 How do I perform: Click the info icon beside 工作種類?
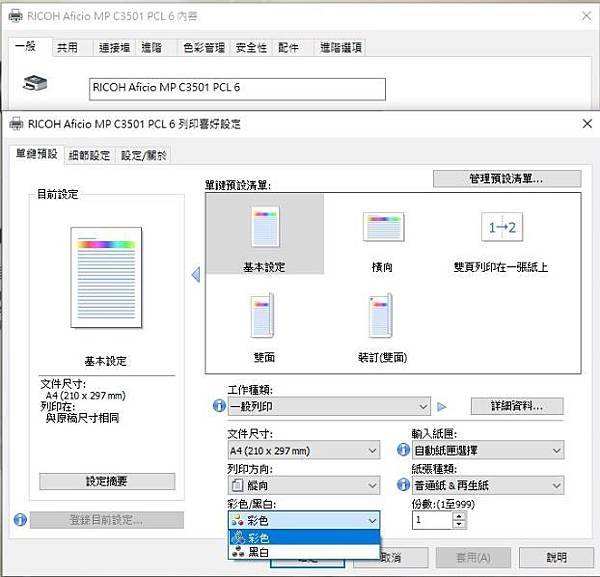click(219, 406)
